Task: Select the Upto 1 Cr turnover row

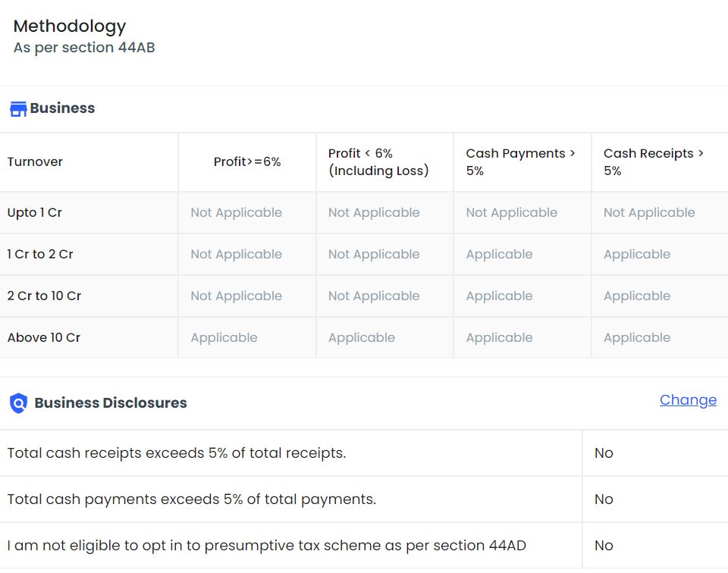Action: [35, 213]
